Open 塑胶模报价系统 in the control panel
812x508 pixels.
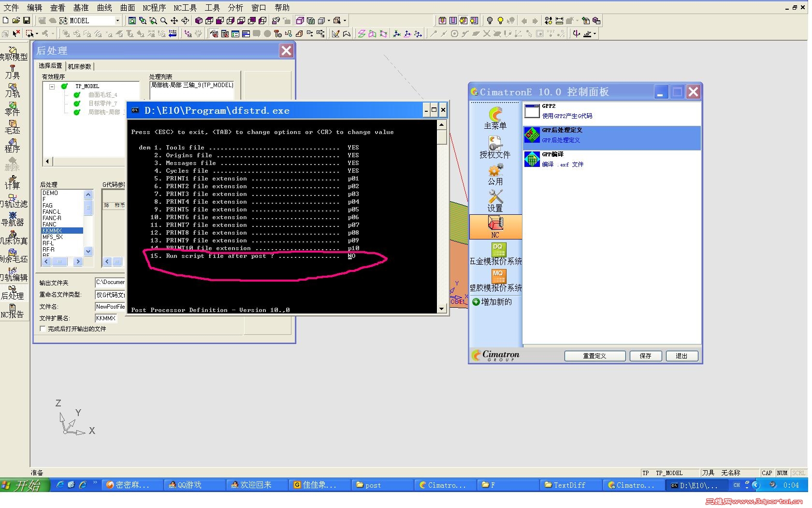496,281
